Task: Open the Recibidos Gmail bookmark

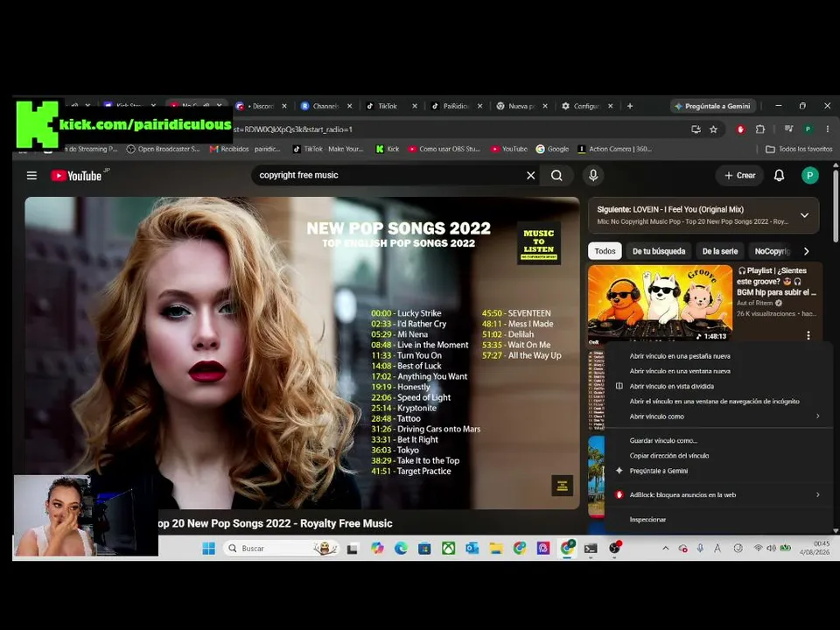Action: pos(245,149)
